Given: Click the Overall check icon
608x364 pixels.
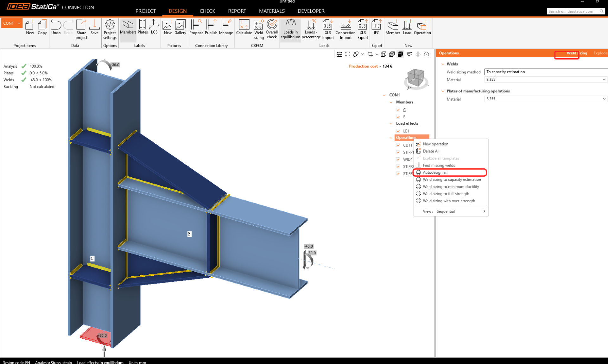Looking at the screenshot, I should [x=272, y=29].
